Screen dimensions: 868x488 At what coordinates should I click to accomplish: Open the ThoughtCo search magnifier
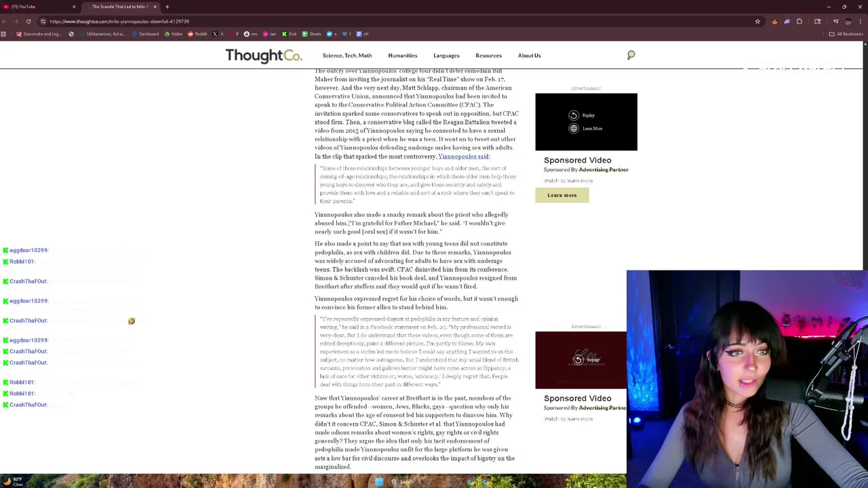(x=631, y=55)
